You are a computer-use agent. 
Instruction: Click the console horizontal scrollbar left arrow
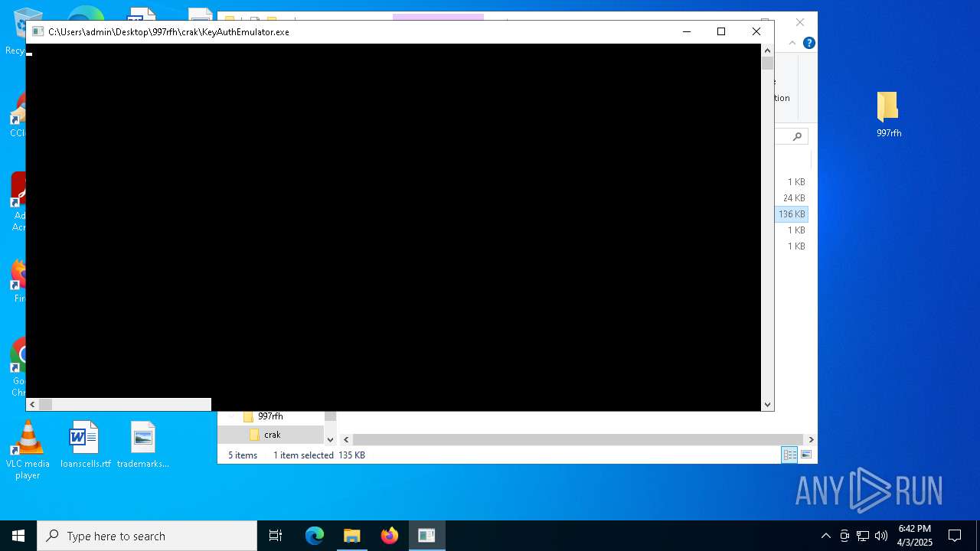pos(32,405)
